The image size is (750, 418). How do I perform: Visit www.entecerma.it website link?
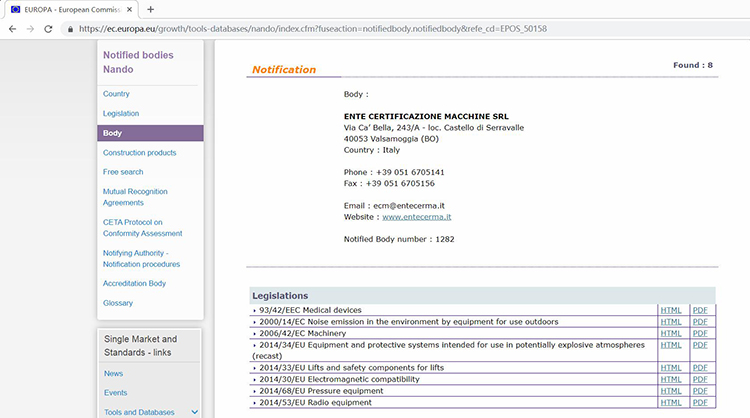[x=417, y=217]
